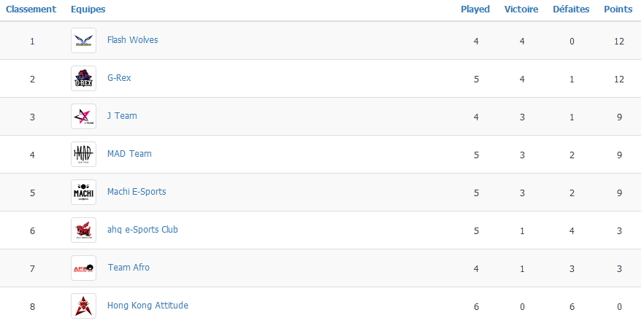The width and height of the screenshot is (644, 326).
Task: Click the G-Rex team logo
Action: coord(83,78)
